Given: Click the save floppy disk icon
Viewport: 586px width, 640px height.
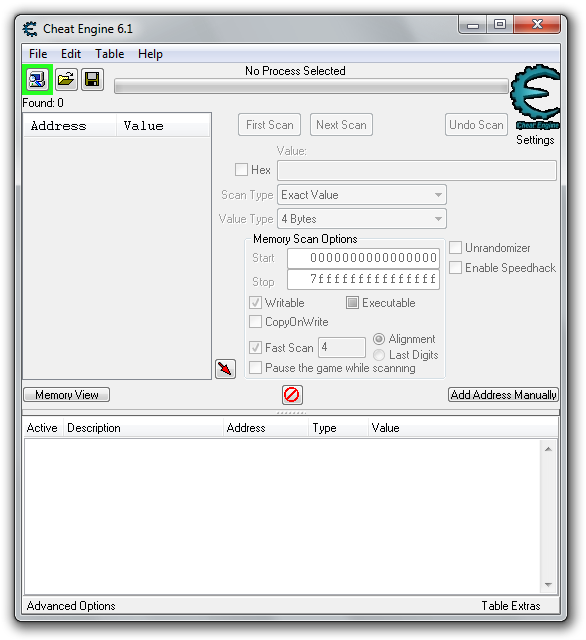Looking at the screenshot, I should tap(92, 79).
